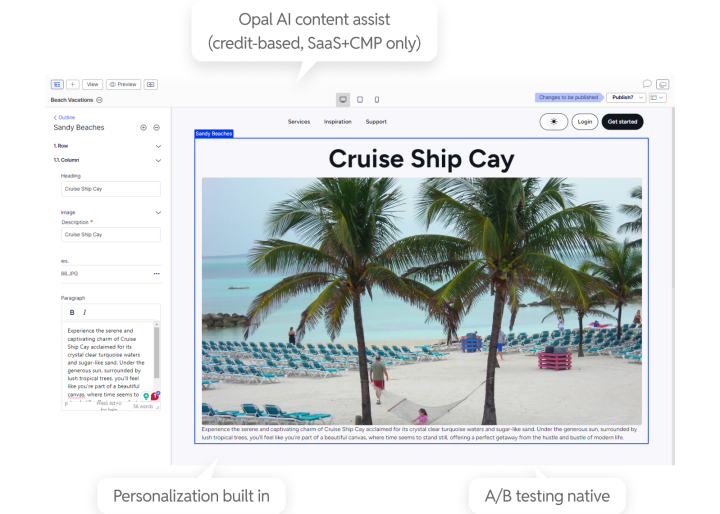This screenshot has height=514, width=720.
Task: Click the compare layout icon next to Preview
Action: 151,85
